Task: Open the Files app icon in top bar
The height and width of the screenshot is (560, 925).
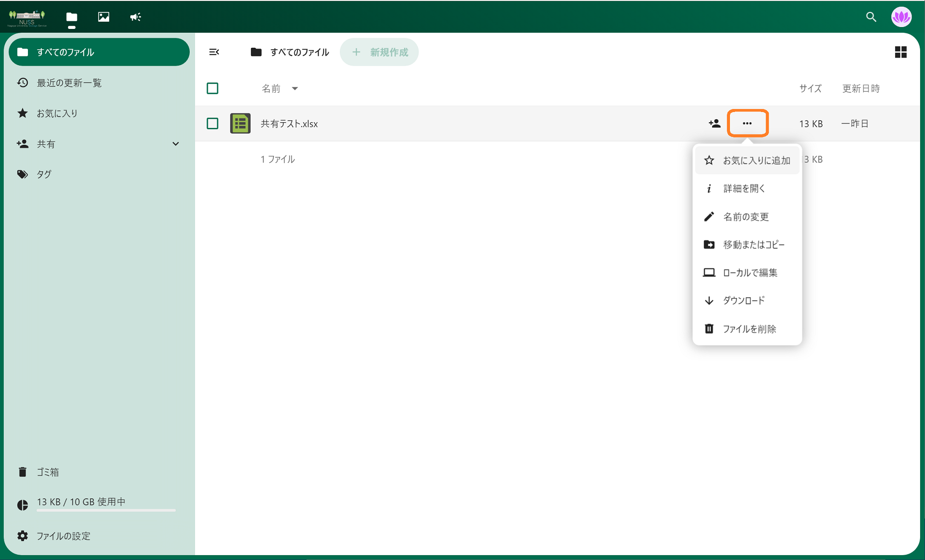Action: coord(72,17)
